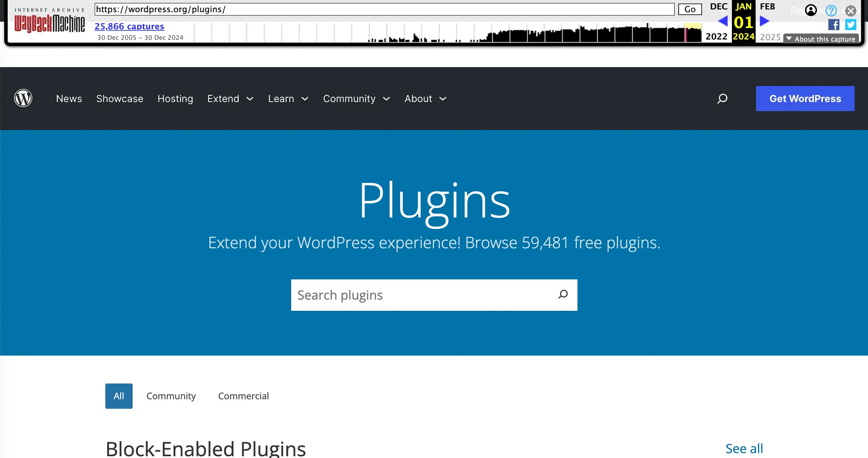Click See all for Block-Enabled Plugins
Screen dimensions: 868x458
[744, 449]
